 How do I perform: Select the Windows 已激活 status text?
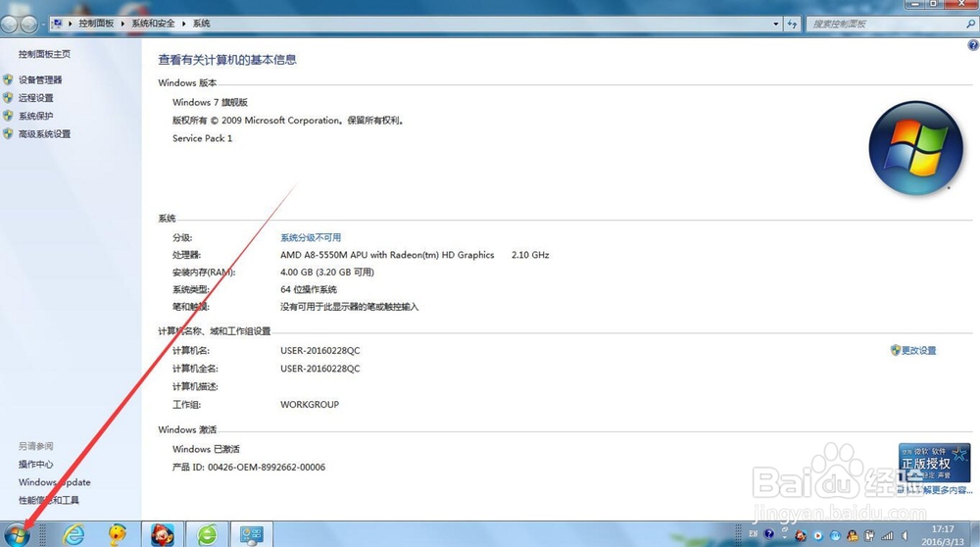coord(206,449)
